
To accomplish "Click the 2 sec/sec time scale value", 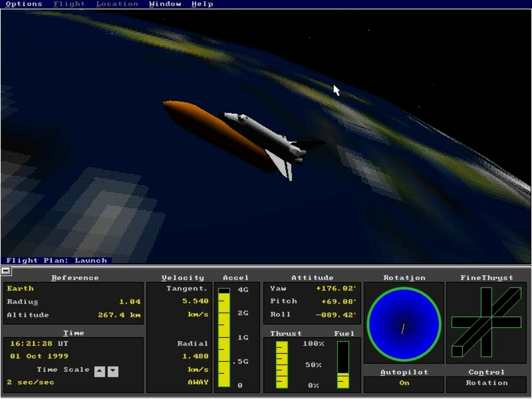I will coord(30,382).
